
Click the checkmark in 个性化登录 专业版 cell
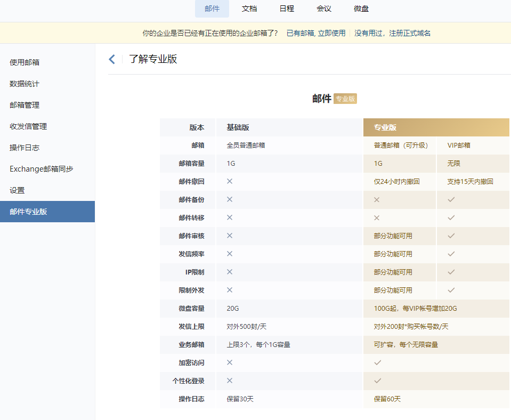click(x=377, y=381)
